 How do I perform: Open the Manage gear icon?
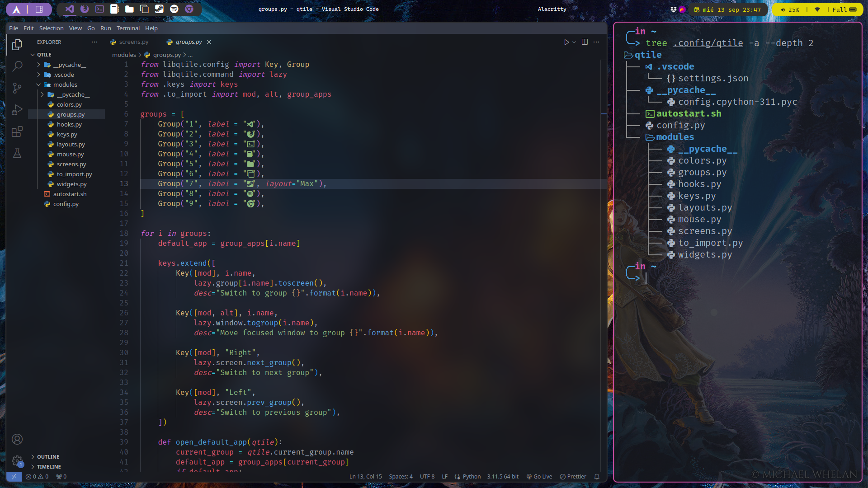click(x=17, y=461)
